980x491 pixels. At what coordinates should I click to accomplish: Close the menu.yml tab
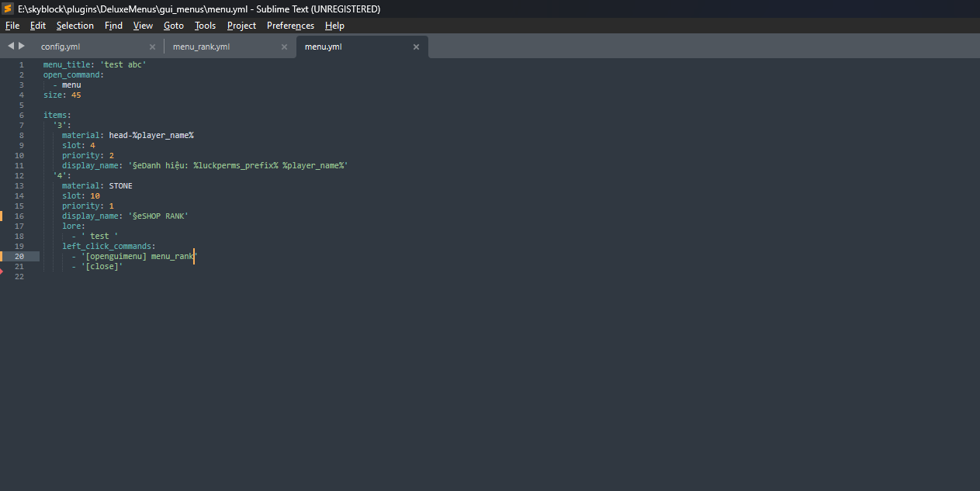click(416, 47)
